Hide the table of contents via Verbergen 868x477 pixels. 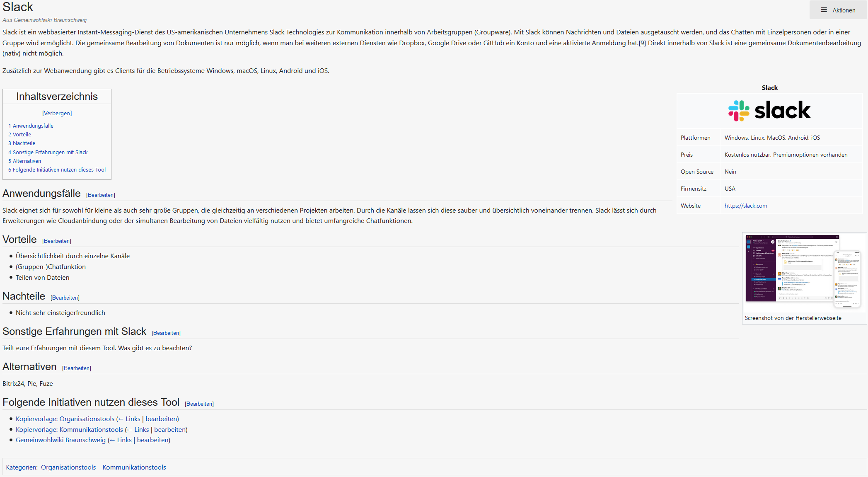click(57, 113)
